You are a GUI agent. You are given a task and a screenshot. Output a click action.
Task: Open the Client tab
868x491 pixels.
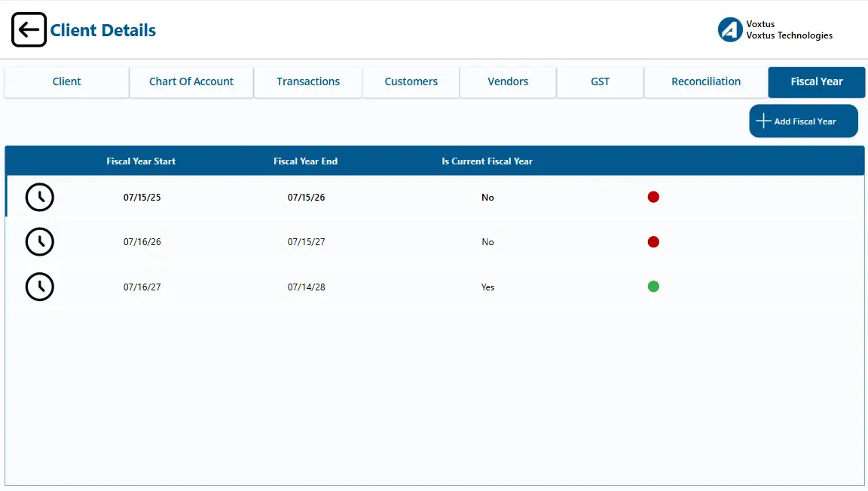click(66, 82)
